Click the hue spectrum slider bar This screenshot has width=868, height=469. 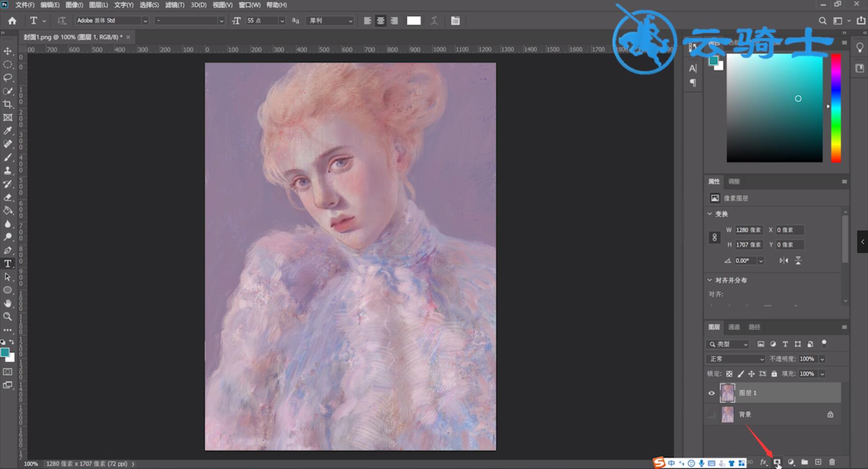tap(836, 108)
